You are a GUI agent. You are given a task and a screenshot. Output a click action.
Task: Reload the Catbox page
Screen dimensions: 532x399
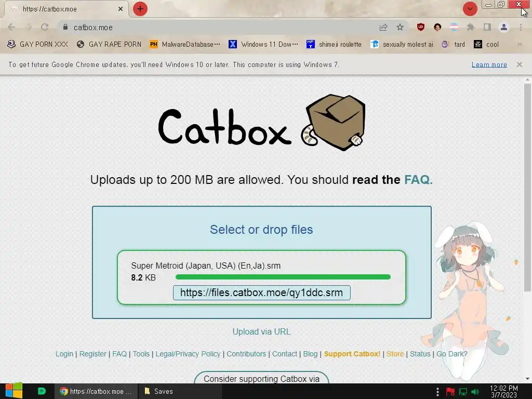point(45,27)
